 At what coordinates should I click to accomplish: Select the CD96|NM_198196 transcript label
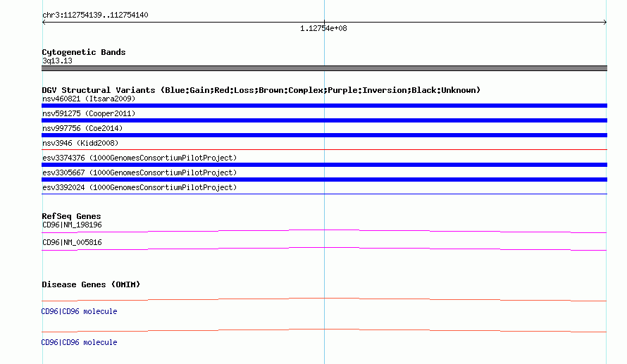[x=72, y=225]
